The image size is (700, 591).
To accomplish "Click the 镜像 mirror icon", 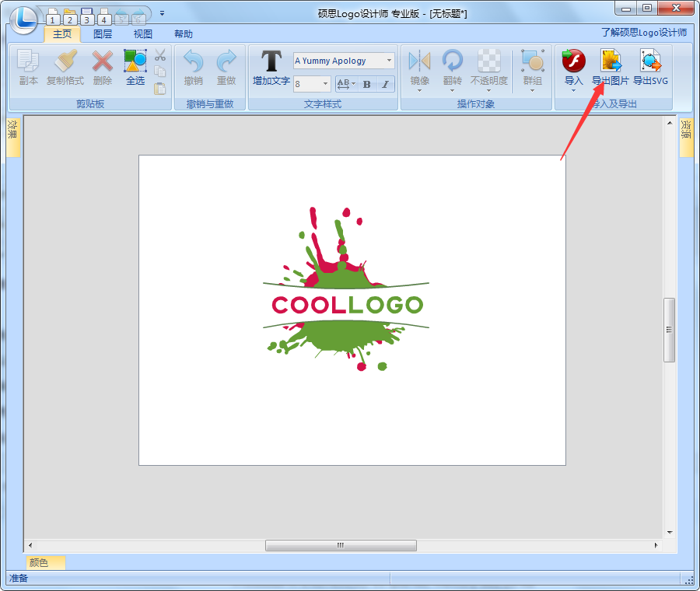I will 419,67.
